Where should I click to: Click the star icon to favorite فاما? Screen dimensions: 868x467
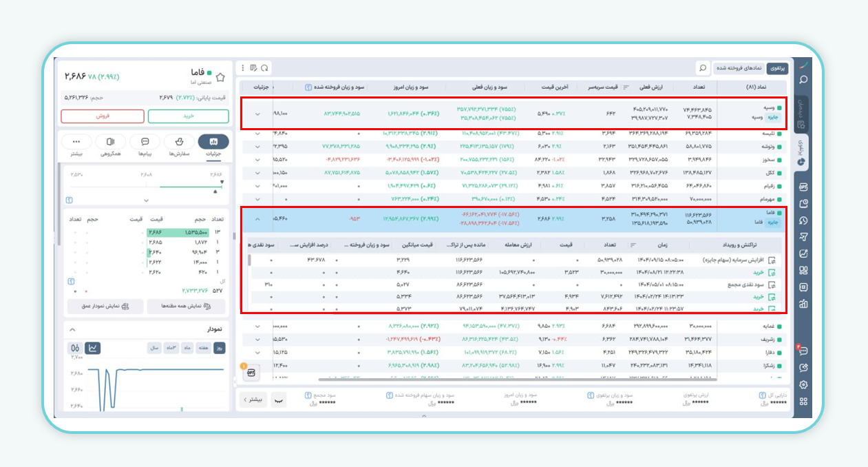click(220, 77)
